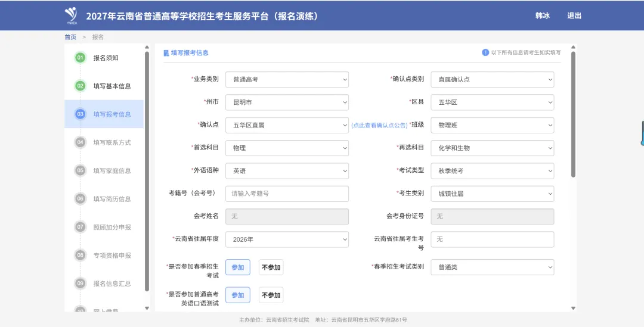Open the 业务类别 dropdown
The height and width of the screenshot is (327, 644).
(x=287, y=80)
